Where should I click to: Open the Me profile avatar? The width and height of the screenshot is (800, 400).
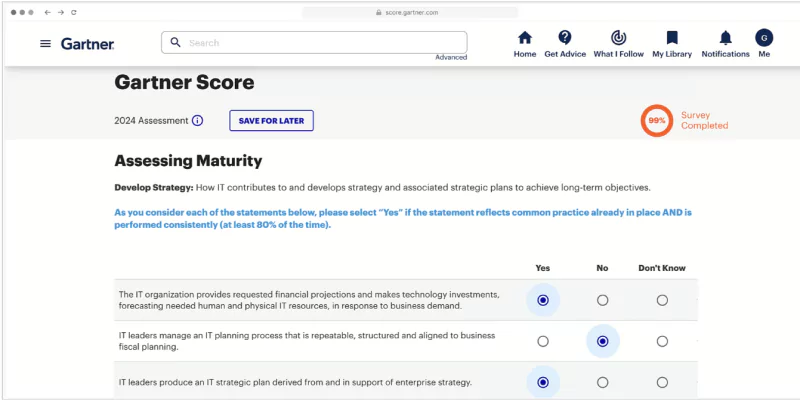764,38
